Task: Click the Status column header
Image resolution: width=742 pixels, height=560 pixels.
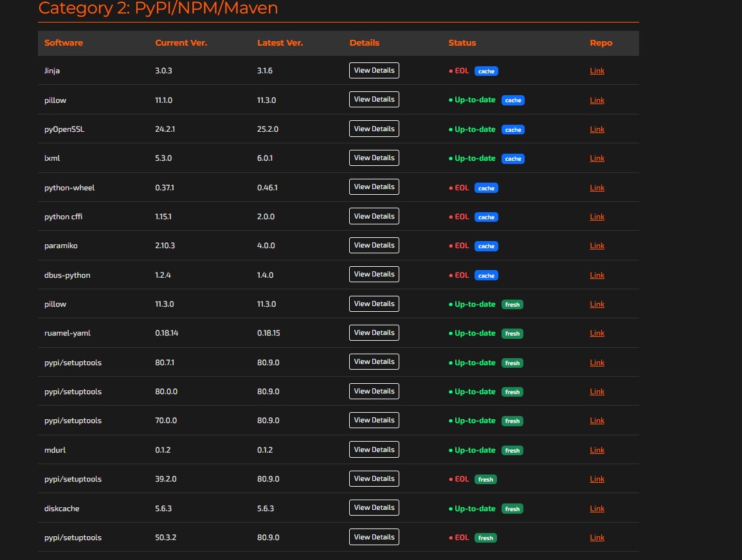Action: (x=462, y=42)
